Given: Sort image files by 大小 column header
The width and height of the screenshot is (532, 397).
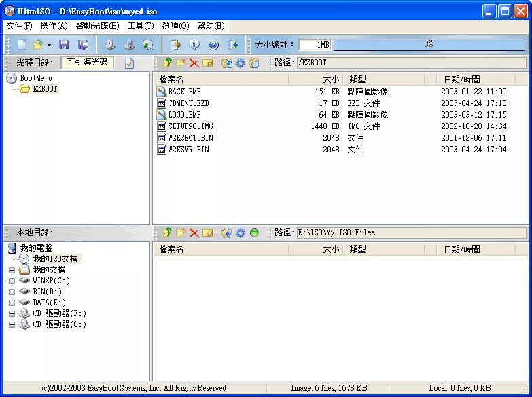Looking at the screenshot, I should 316,80.
